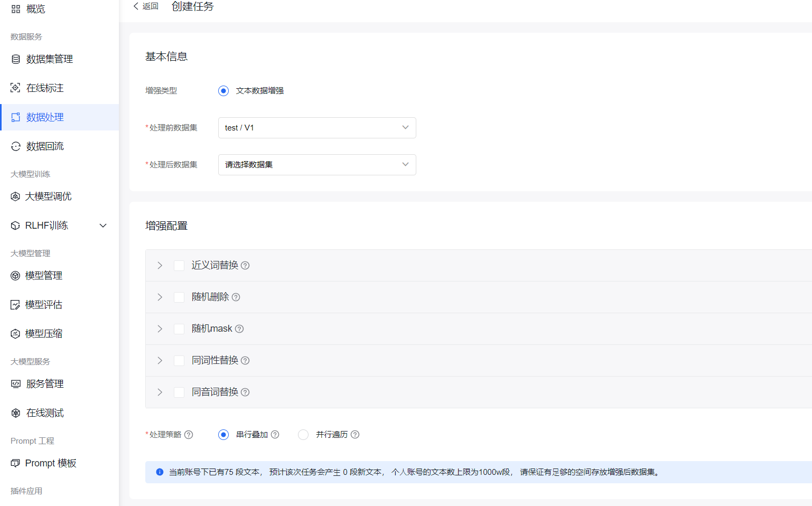Viewport: 812px width, 506px height.
Task: Expand the 同词性替换 row chevron
Action: click(x=160, y=361)
